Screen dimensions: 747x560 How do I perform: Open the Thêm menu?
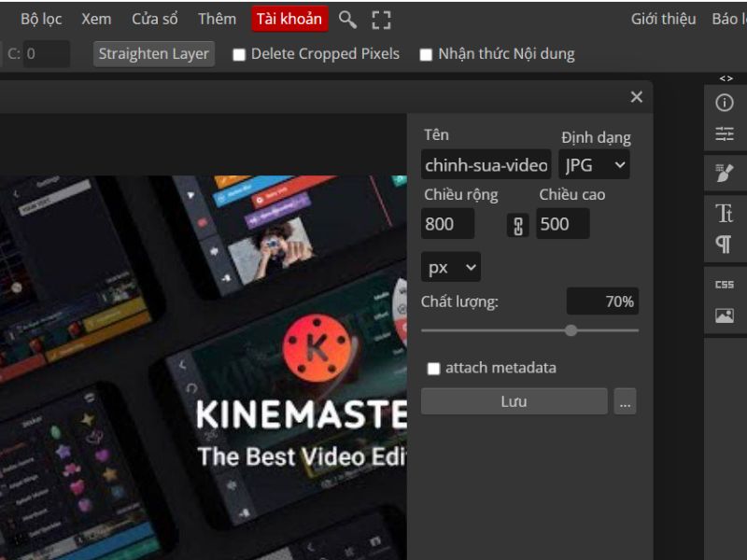click(x=218, y=19)
